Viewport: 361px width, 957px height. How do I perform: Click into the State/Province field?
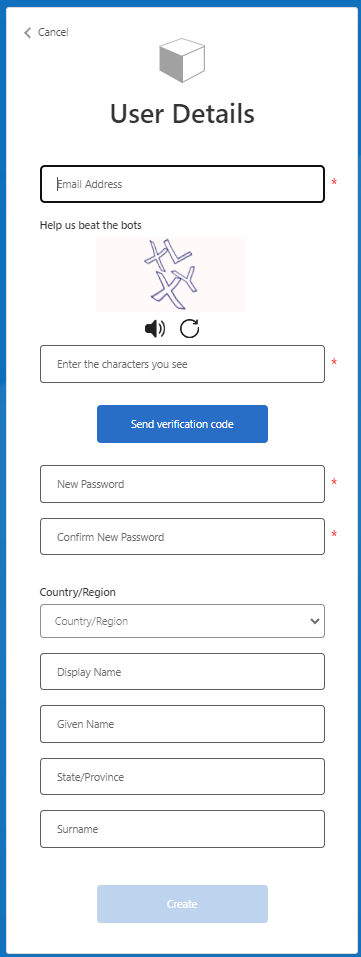click(182, 777)
